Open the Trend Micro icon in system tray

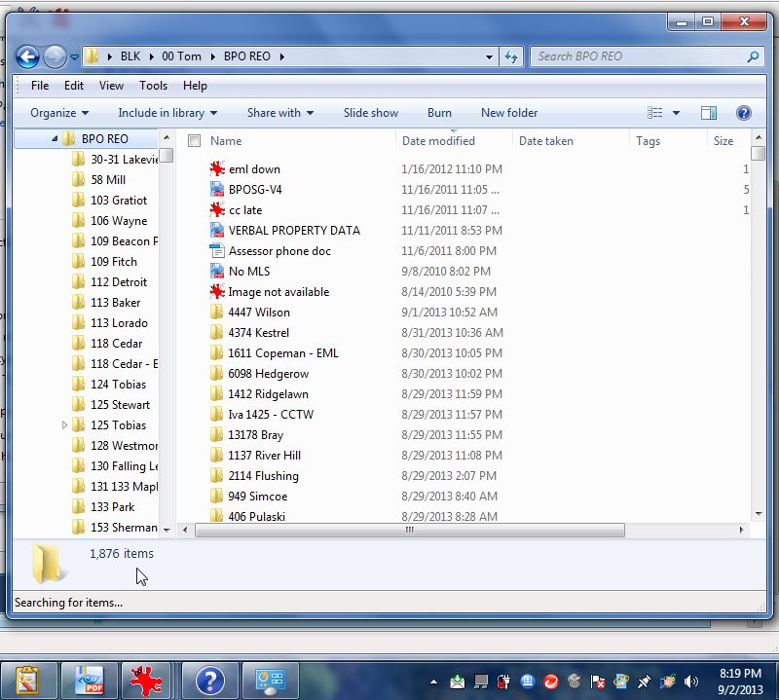(x=550, y=680)
